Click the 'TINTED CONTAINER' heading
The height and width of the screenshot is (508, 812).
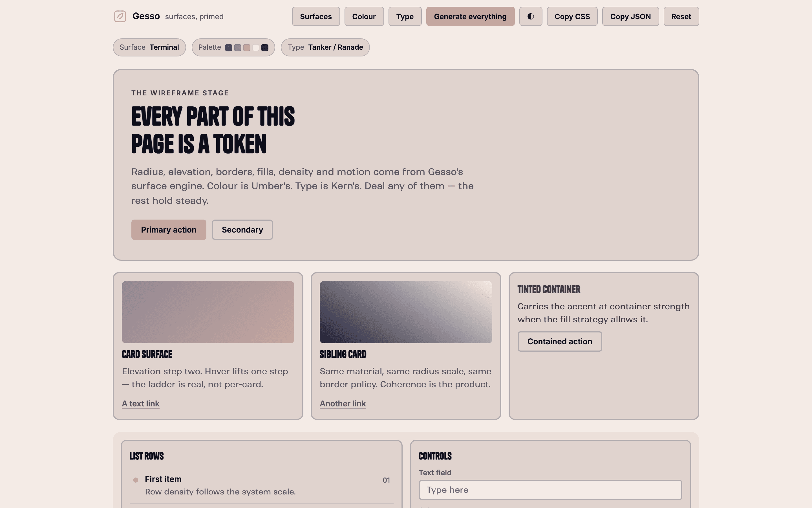click(549, 290)
